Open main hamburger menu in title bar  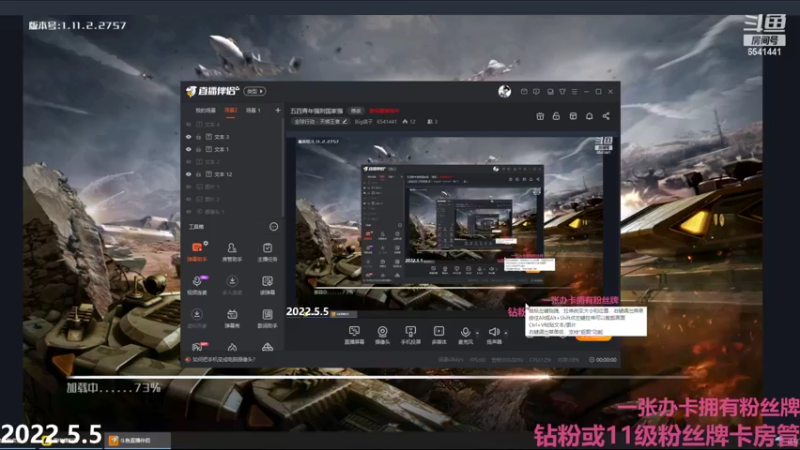coord(574,92)
